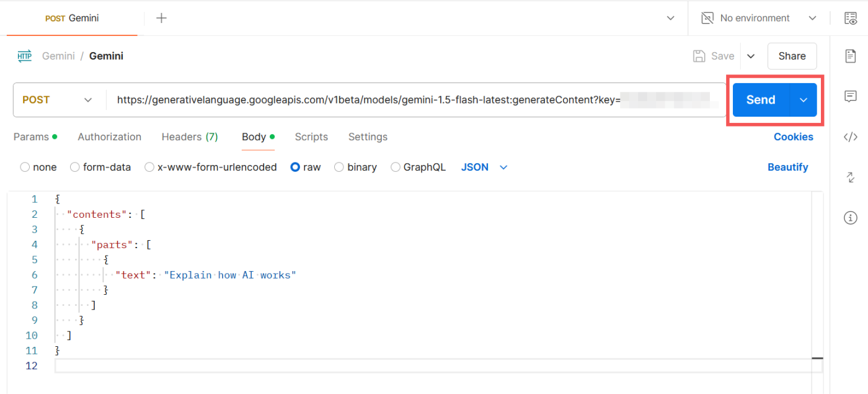The image size is (868, 394).
Task: Switch to the Scripts tab
Action: (x=311, y=137)
